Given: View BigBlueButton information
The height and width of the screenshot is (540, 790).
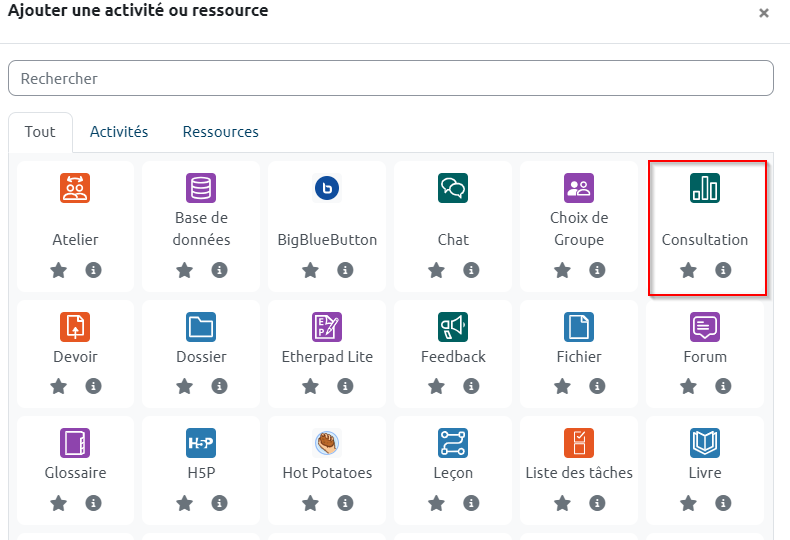Looking at the screenshot, I should pos(345,270).
